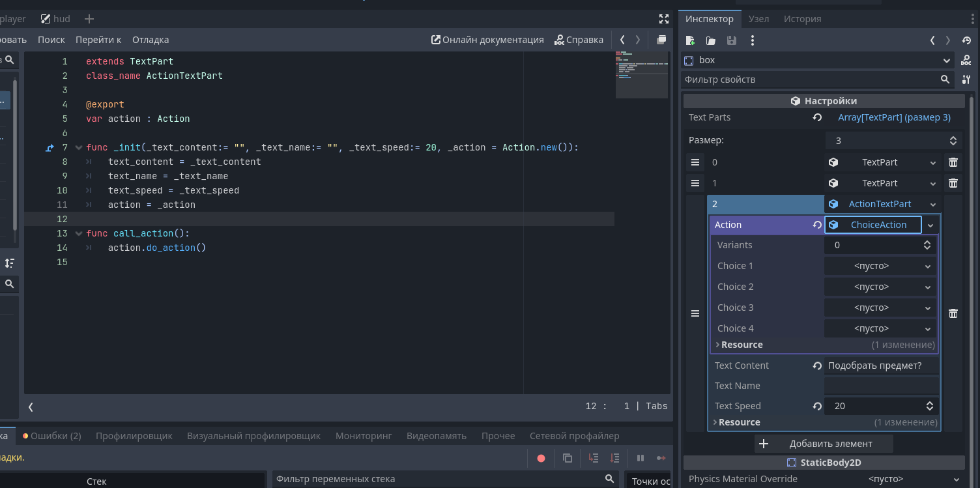
Task: Pause execution with the debugger break button
Action: click(641, 458)
